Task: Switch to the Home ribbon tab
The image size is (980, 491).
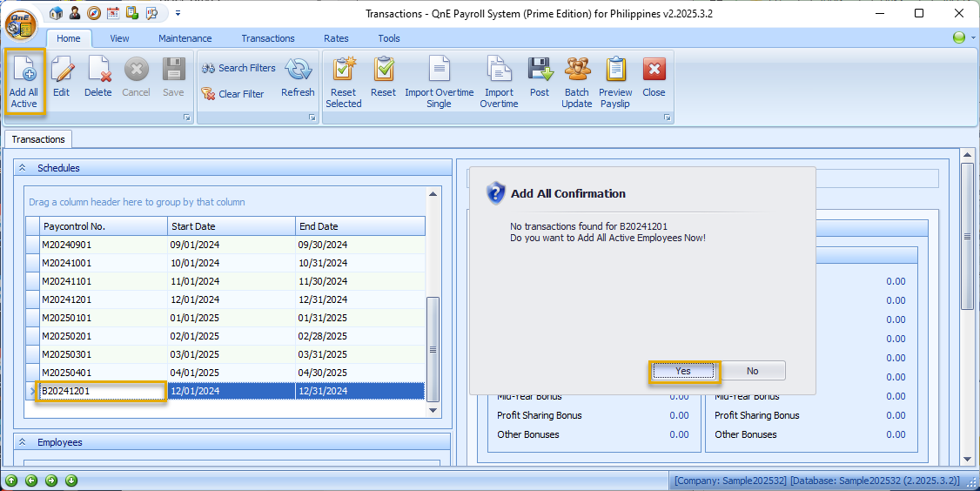Action: point(69,38)
